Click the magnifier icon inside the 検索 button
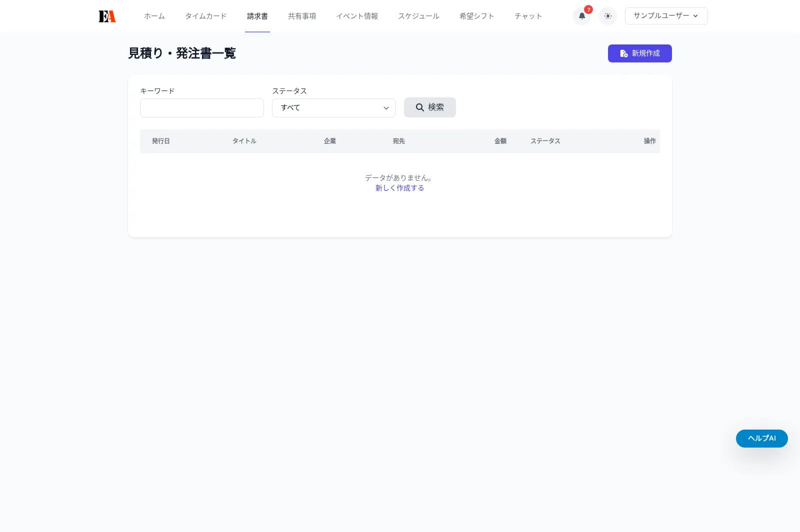Image resolution: width=800 pixels, height=532 pixels. point(420,107)
